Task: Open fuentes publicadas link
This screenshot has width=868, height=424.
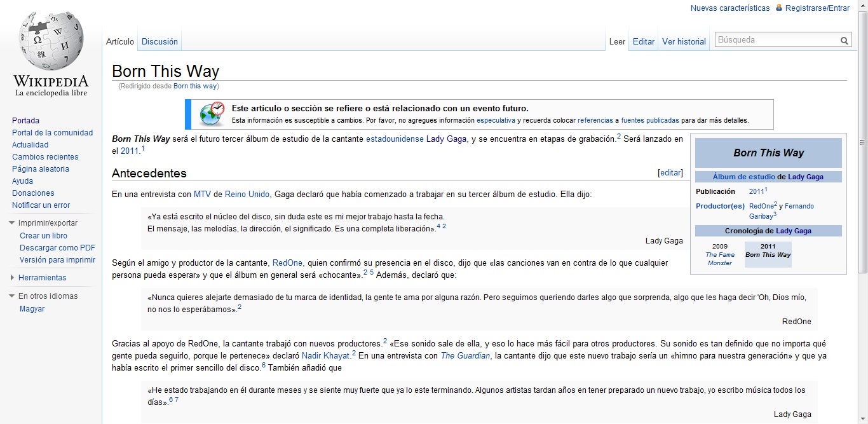Action: tap(650, 120)
